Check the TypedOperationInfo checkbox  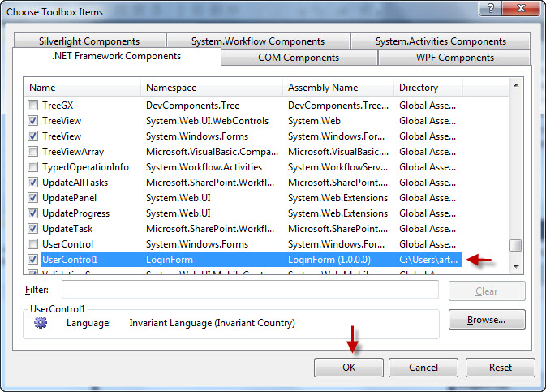pos(33,167)
